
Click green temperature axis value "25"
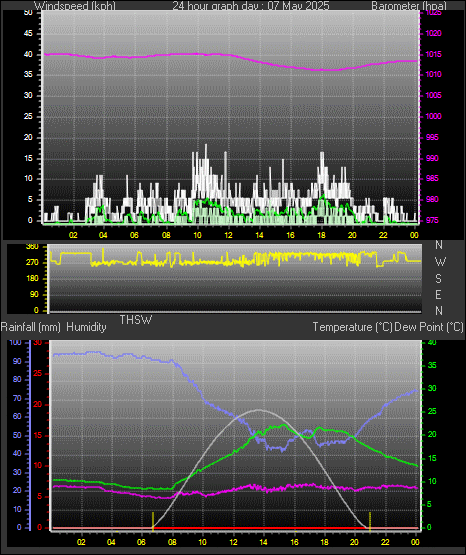click(432, 412)
